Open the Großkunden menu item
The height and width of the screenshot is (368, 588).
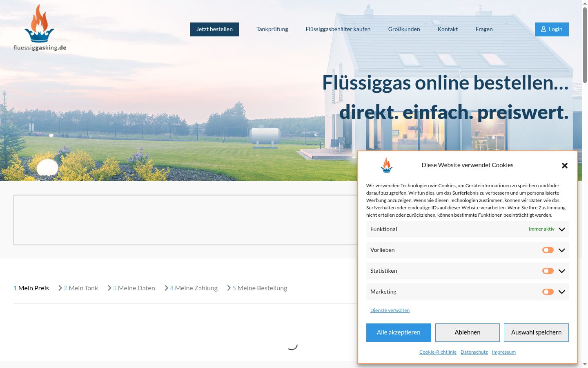(x=404, y=29)
